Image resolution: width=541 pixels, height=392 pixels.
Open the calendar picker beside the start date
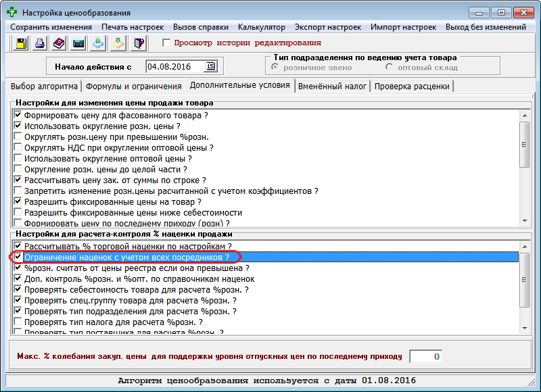[x=210, y=66]
